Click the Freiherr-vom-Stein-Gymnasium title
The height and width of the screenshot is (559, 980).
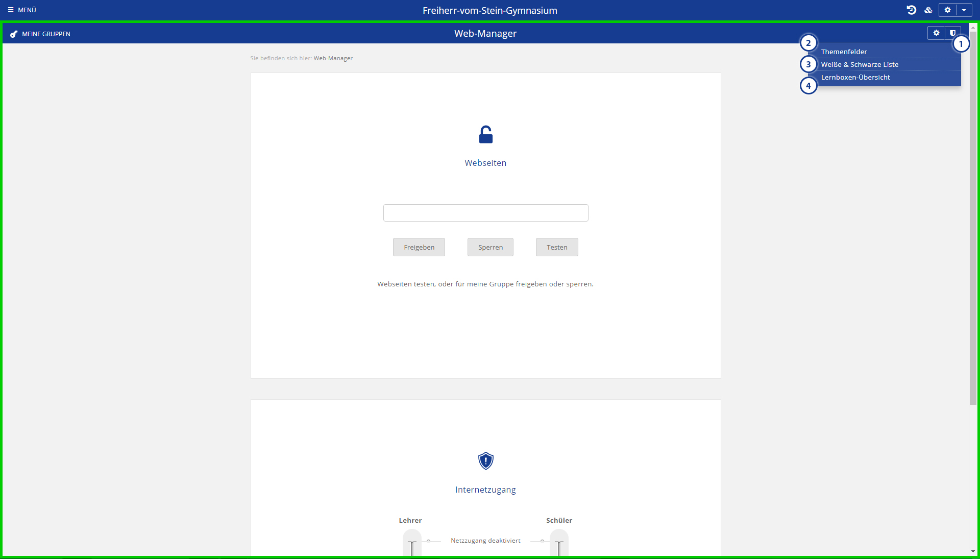pyautogui.click(x=490, y=10)
